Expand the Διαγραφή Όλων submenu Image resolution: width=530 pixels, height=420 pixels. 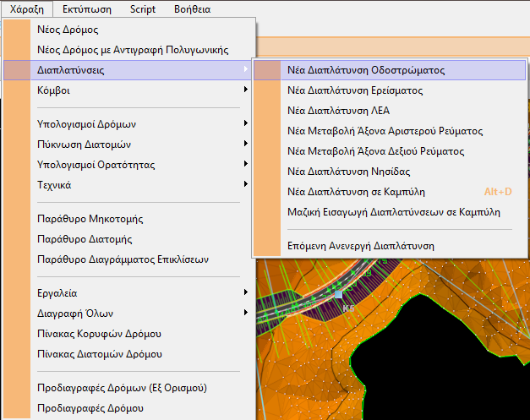tap(128, 314)
